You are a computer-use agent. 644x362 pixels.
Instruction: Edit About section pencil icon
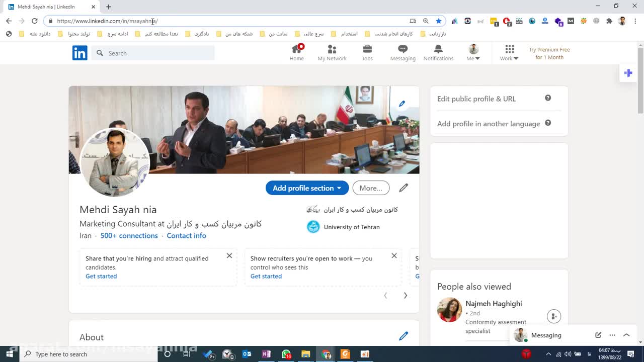404,336
